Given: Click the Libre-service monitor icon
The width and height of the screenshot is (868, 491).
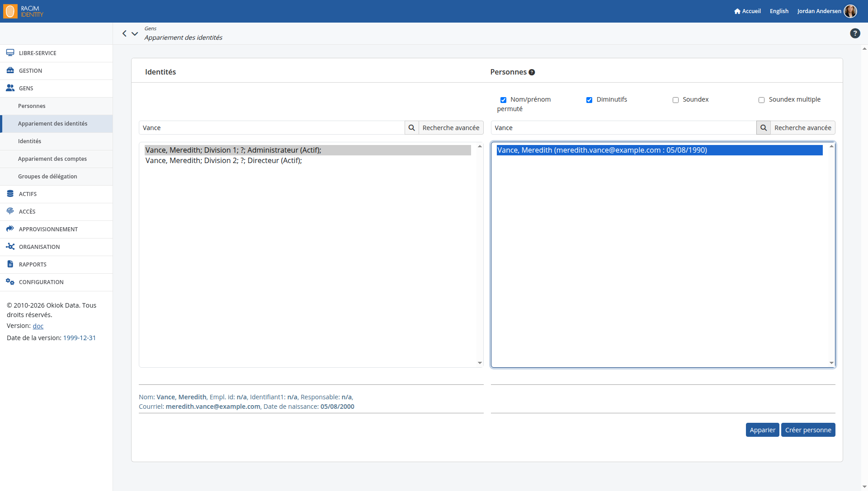Looking at the screenshot, I should (10, 53).
